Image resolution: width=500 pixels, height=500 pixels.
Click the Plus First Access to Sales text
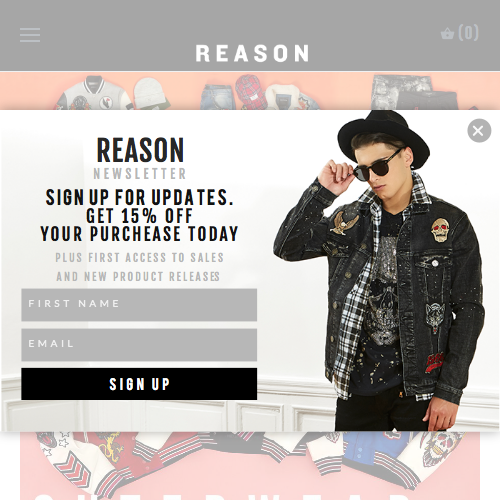coord(139,257)
